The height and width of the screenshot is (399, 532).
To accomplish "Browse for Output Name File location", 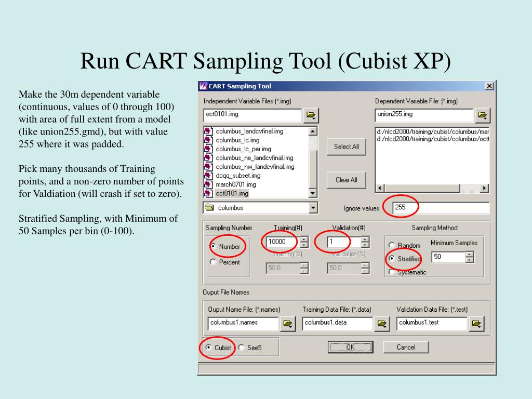I will (x=288, y=324).
